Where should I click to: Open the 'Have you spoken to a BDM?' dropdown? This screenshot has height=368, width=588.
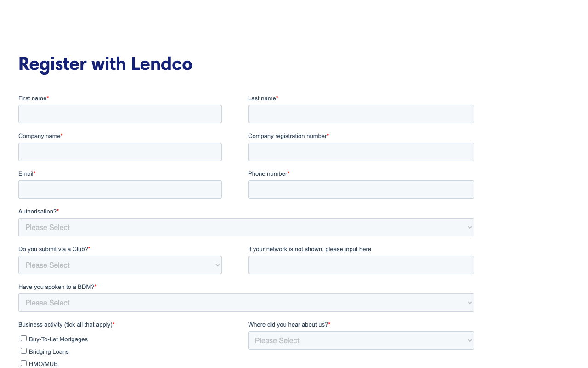pos(246,303)
